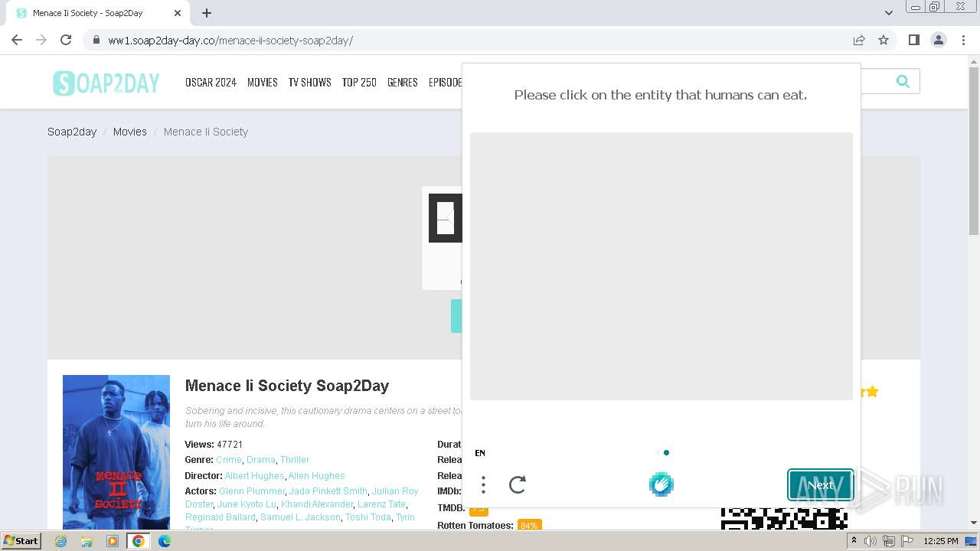Open the EPISODES menu item
Image resolution: width=980 pixels, height=551 pixels.
[446, 83]
